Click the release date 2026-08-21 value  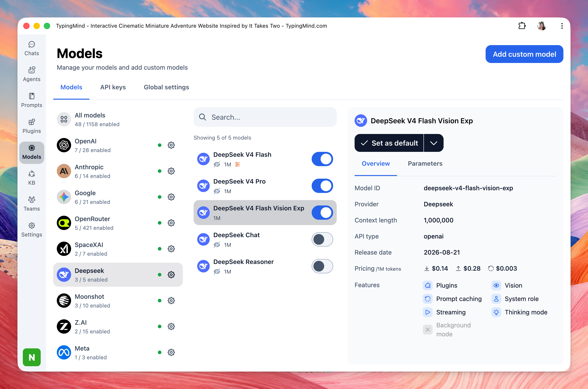[442, 252]
